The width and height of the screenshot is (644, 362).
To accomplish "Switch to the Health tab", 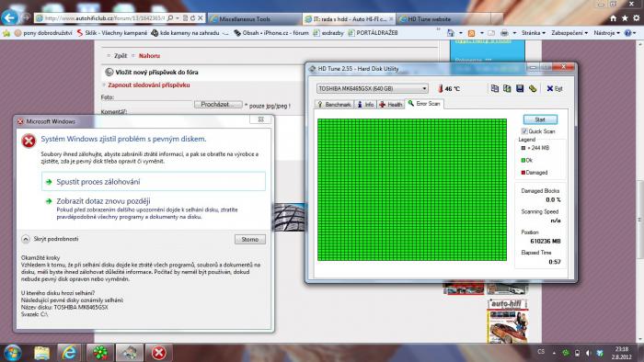I will [391, 105].
